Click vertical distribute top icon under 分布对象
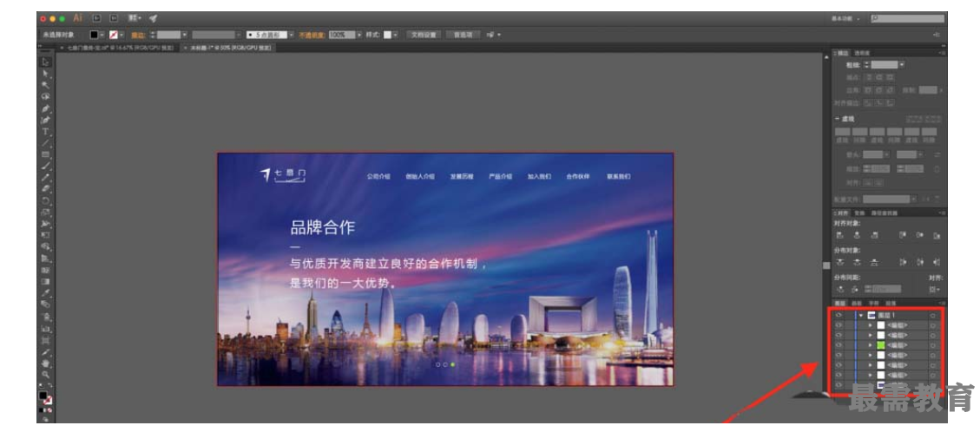 point(840,262)
